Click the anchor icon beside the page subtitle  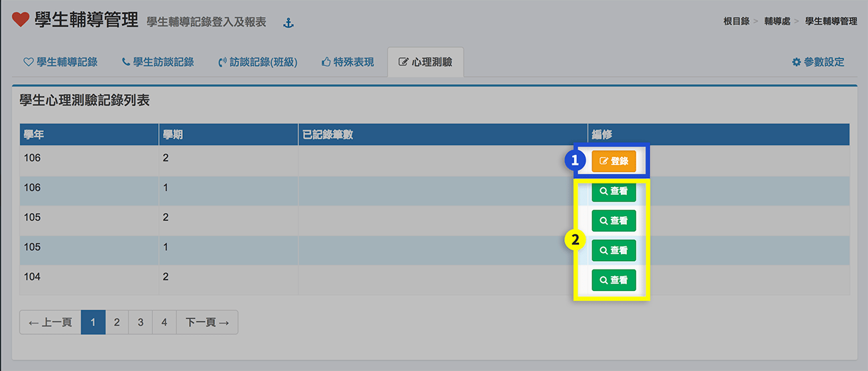(288, 23)
